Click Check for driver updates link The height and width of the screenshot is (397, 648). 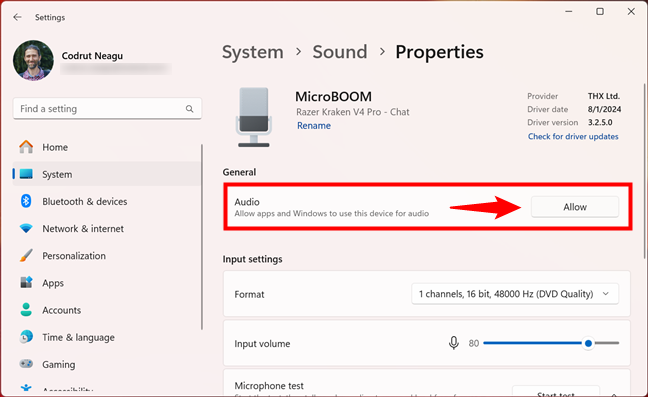pyautogui.click(x=573, y=136)
